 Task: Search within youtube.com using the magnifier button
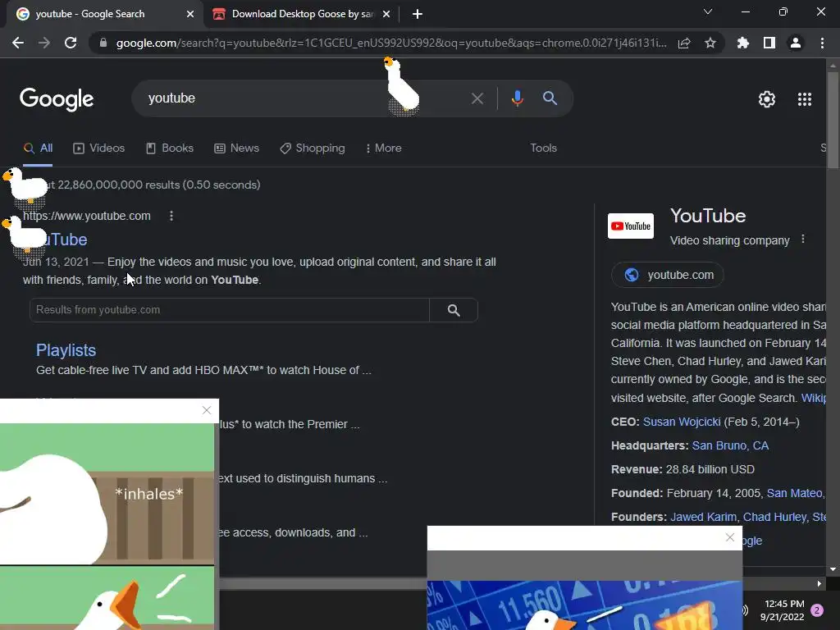pyautogui.click(x=454, y=310)
